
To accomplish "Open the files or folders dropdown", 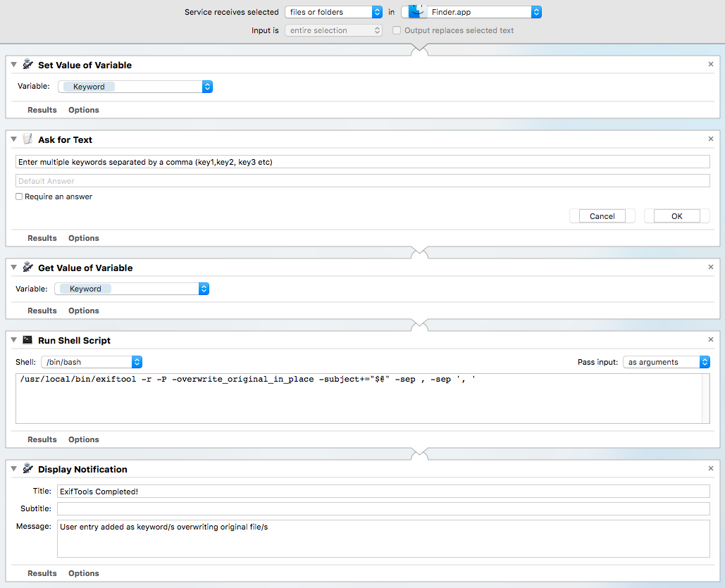I will 333,12.
